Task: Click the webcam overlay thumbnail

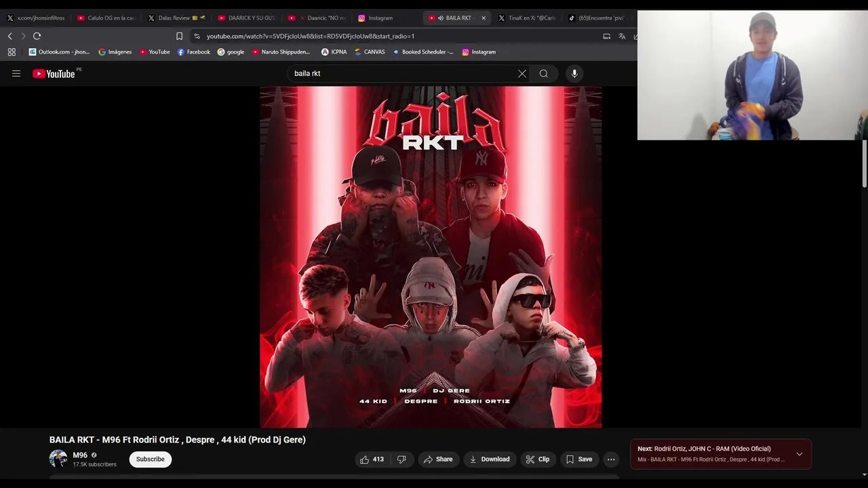Action: pos(753,75)
